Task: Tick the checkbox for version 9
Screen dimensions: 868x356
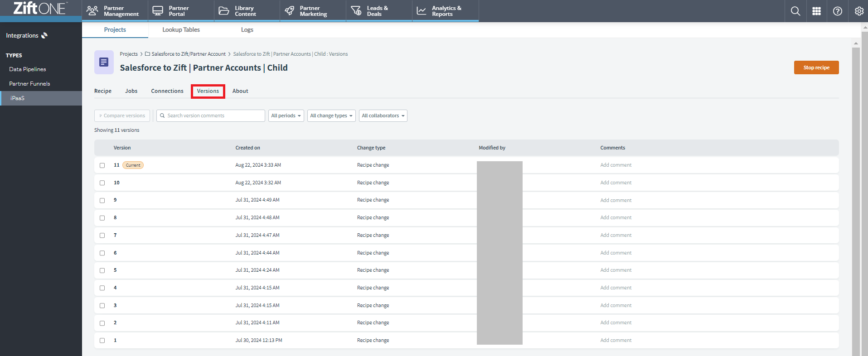Action: (x=102, y=200)
